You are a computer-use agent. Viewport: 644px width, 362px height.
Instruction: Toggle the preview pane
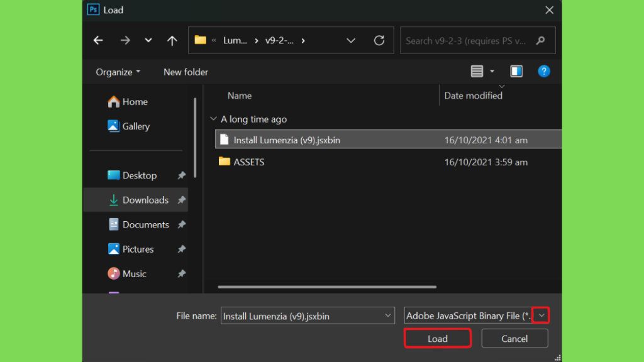[x=516, y=72]
